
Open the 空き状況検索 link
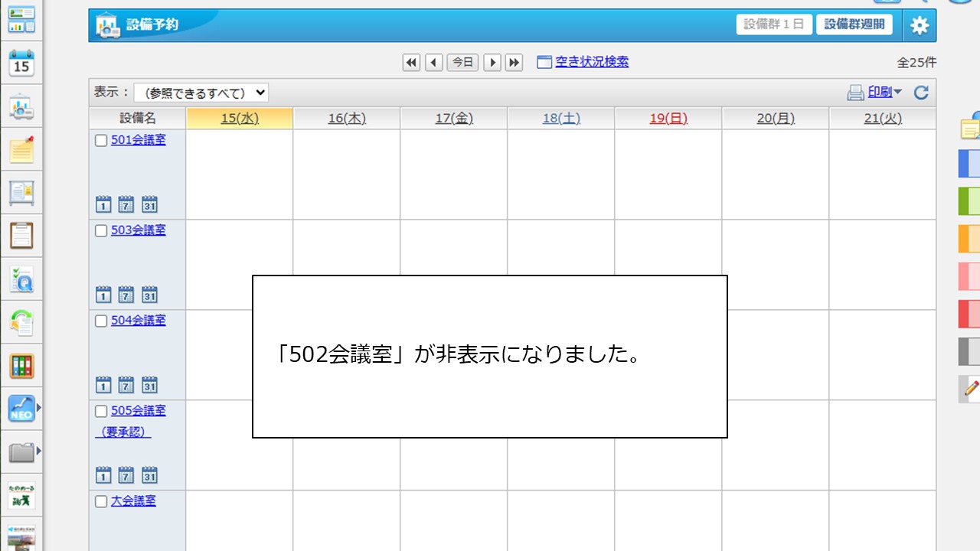tap(590, 62)
